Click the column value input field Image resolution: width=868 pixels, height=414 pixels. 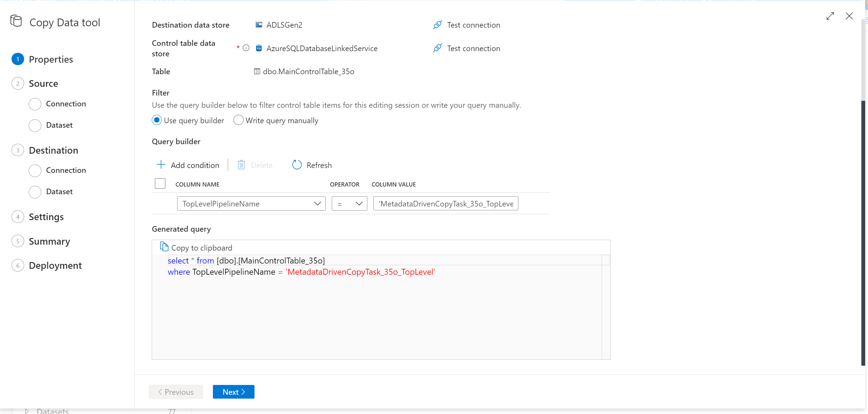(446, 203)
